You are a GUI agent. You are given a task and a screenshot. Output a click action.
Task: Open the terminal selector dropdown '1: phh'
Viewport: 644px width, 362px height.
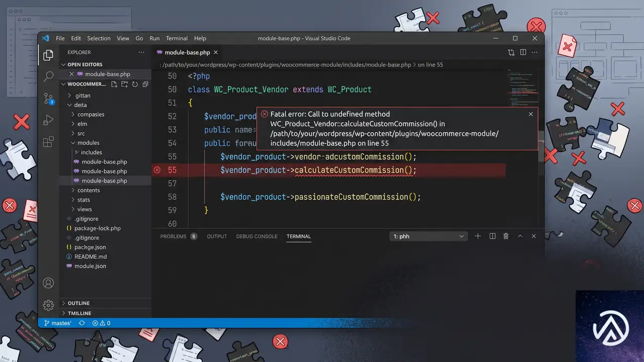[429, 236]
